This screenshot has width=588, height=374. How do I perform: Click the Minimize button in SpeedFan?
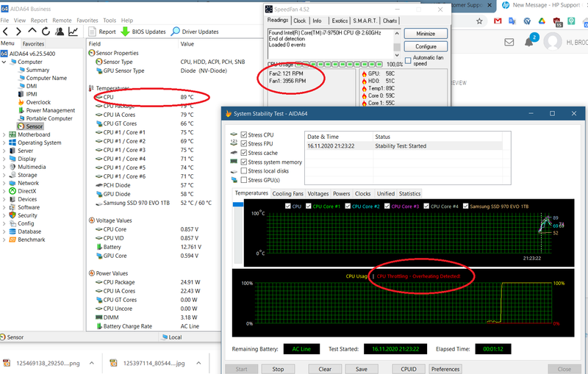[x=426, y=34]
